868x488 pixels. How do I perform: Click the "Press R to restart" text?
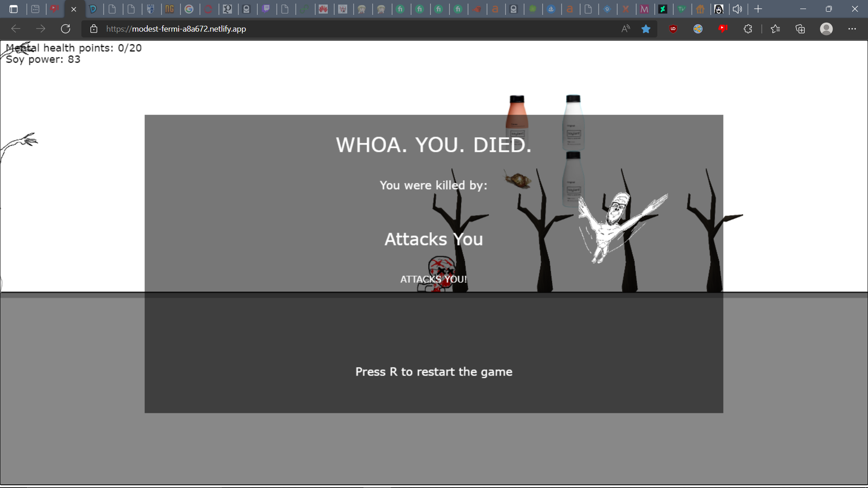(434, 372)
